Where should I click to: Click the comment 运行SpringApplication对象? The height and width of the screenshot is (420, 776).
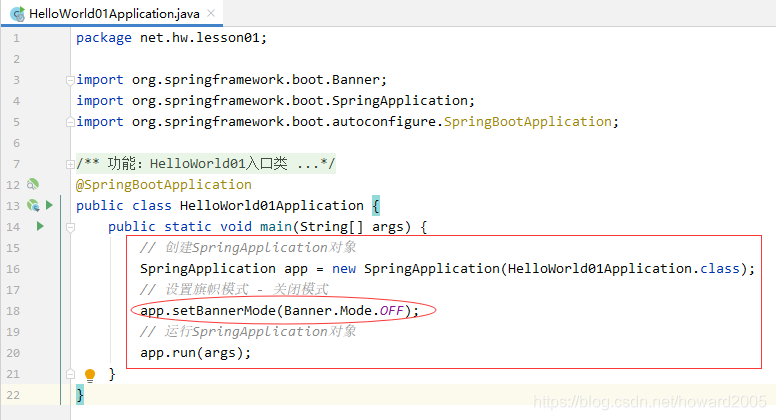click(247, 331)
